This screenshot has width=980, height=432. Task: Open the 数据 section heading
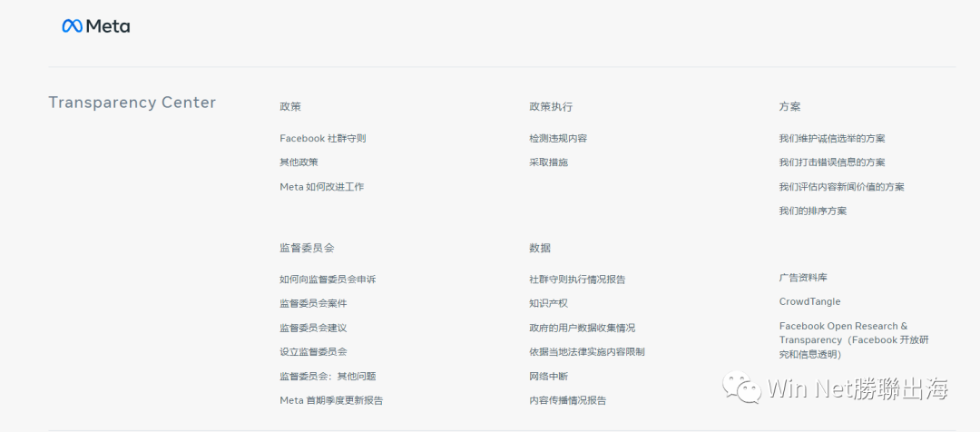tap(540, 248)
